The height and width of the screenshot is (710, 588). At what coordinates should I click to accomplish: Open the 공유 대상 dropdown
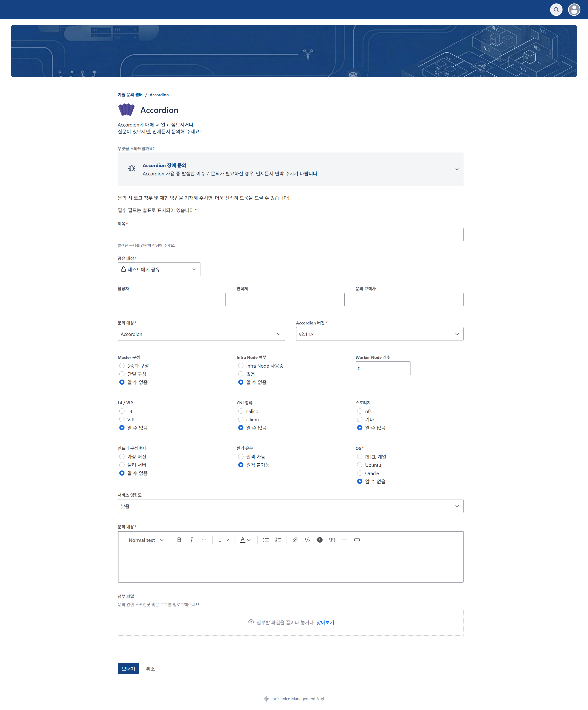159,269
